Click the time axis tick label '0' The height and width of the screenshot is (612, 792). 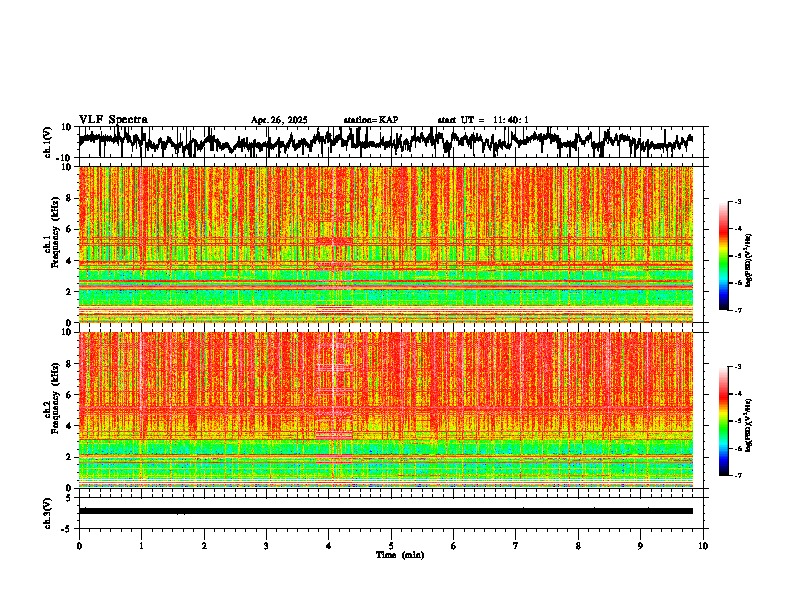[x=79, y=546]
